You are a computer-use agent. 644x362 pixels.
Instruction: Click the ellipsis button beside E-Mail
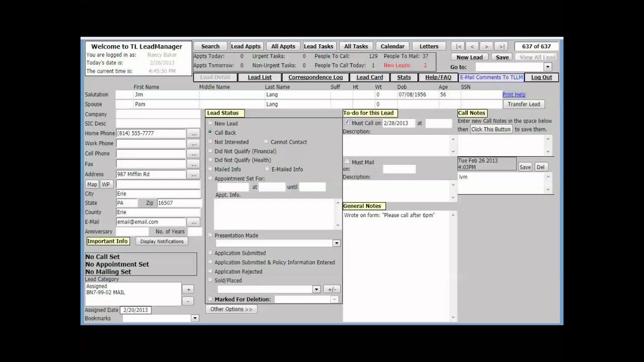[x=194, y=222]
